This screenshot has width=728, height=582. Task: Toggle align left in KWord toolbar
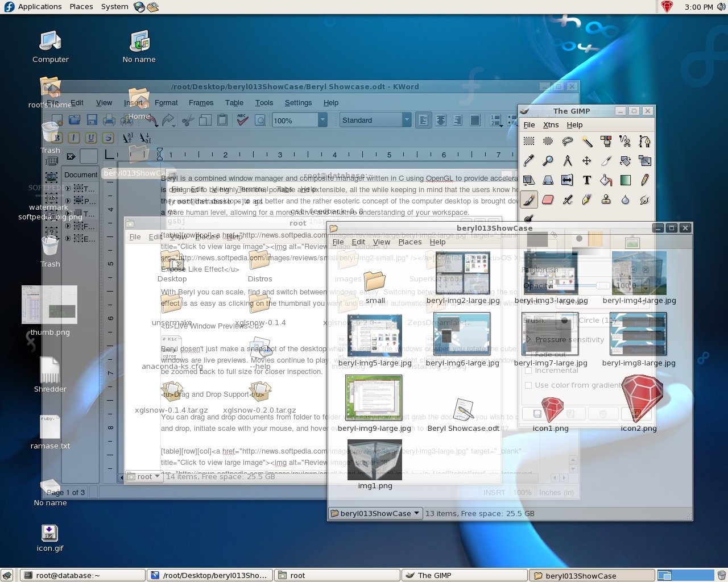pyautogui.click(x=423, y=120)
